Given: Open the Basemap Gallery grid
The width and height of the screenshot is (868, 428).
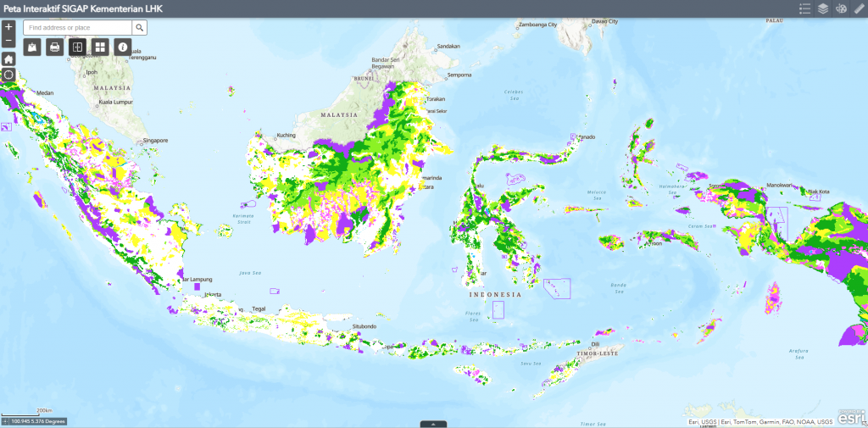Looking at the screenshot, I should [x=100, y=47].
